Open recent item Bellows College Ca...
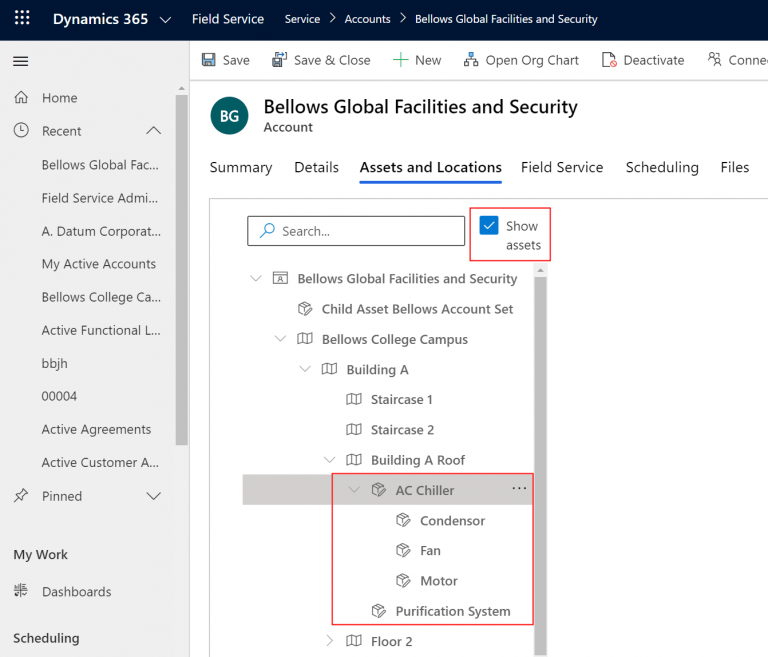 pyautogui.click(x=101, y=297)
